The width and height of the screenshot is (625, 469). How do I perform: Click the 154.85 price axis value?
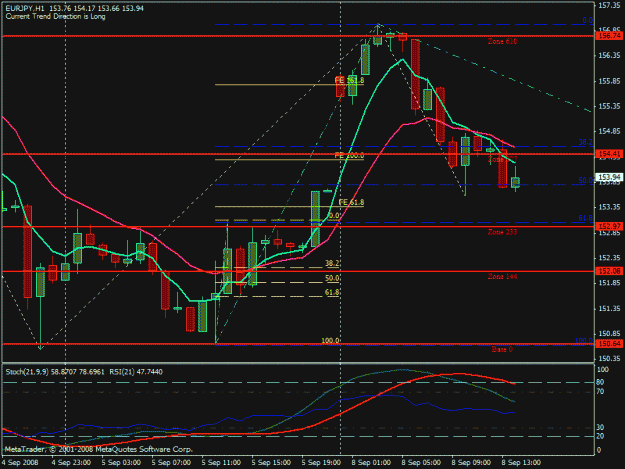point(609,131)
